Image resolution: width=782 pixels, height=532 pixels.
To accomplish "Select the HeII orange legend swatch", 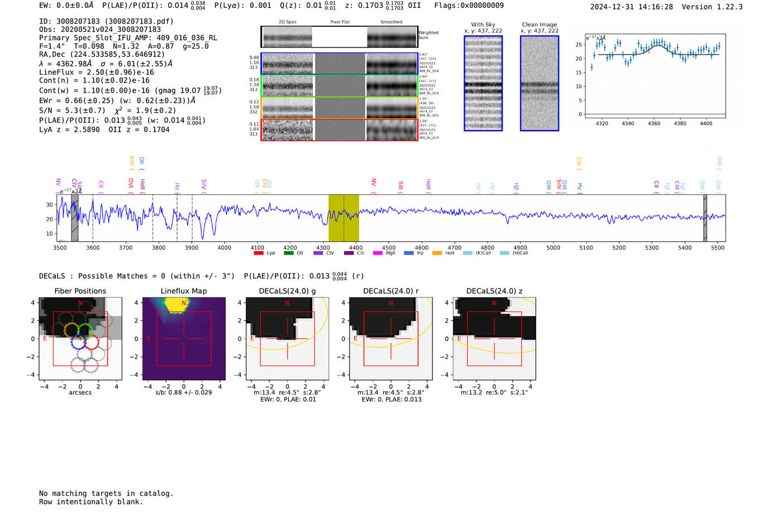I will (x=437, y=253).
